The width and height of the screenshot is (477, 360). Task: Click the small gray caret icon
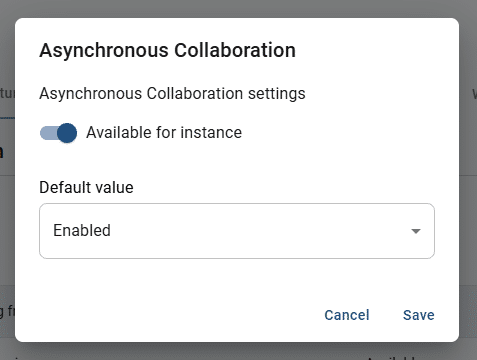tap(416, 231)
